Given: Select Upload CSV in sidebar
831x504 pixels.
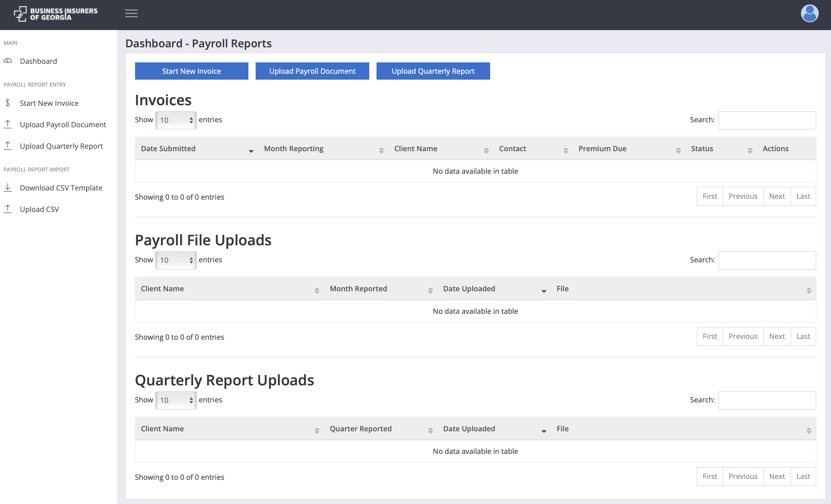Looking at the screenshot, I should point(40,209).
